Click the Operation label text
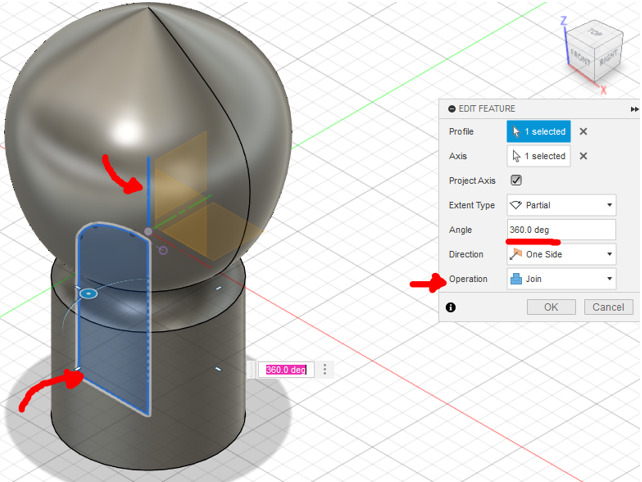Image resolution: width=642 pixels, height=482 pixels. (468, 279)
